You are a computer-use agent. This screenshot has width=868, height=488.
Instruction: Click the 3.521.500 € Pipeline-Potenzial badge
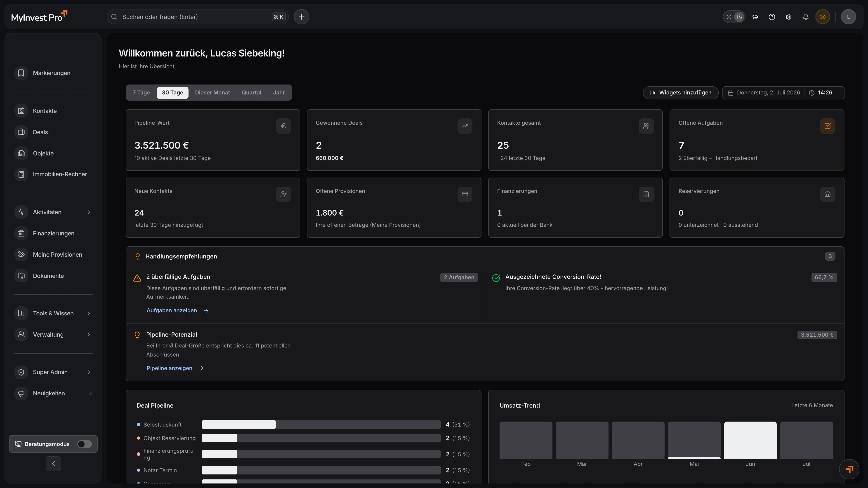817,335
